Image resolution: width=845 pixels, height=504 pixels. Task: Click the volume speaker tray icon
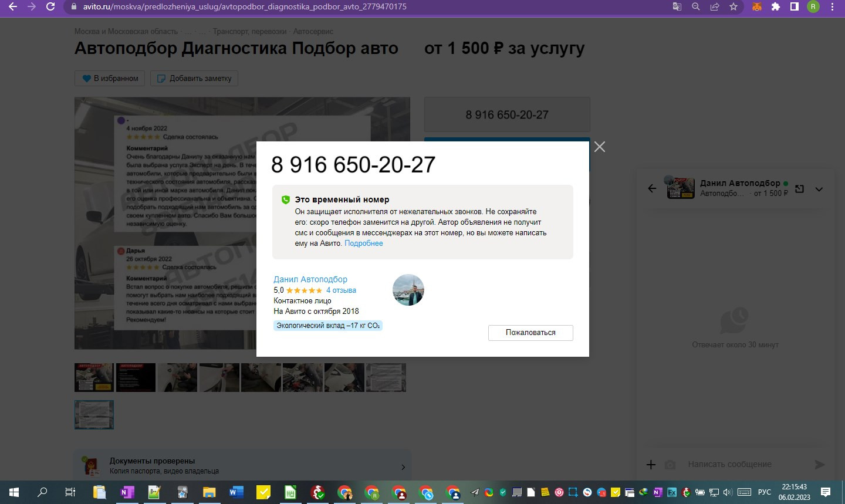point(728,492)
